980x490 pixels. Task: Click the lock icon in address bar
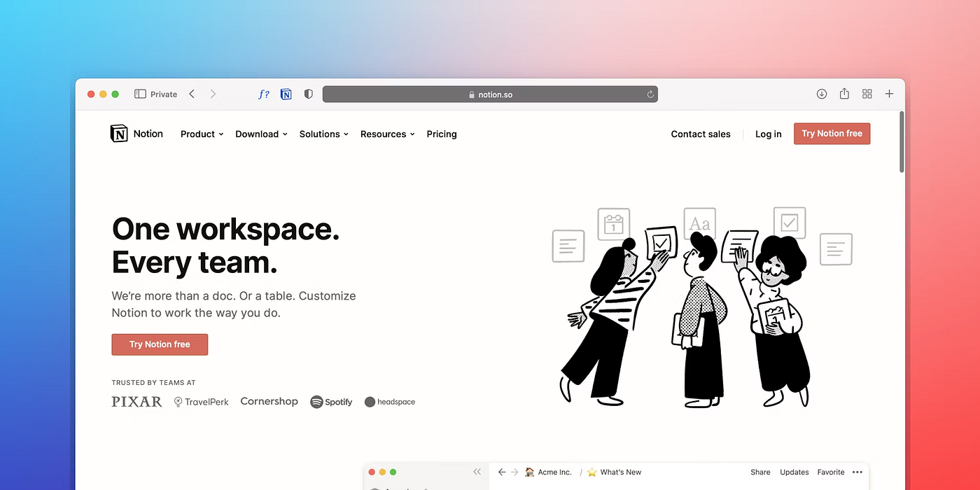(472, 94)
